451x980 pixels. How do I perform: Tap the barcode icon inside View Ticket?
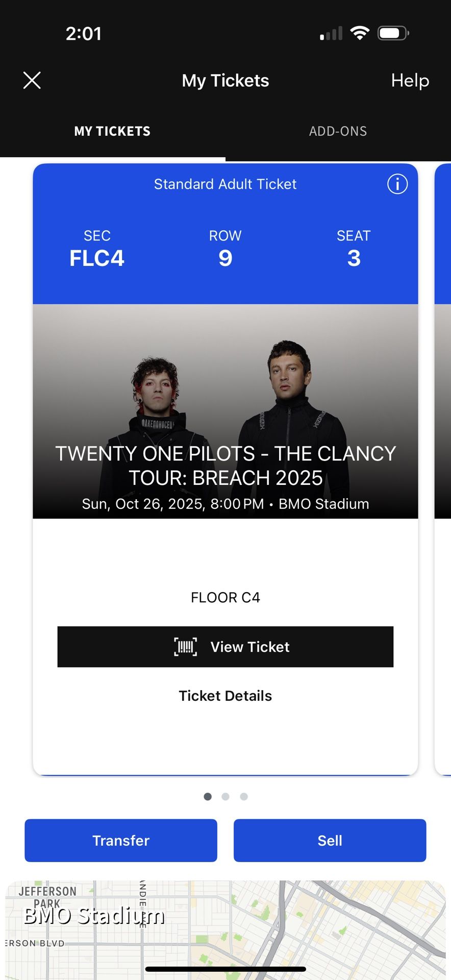pos(185,647)
